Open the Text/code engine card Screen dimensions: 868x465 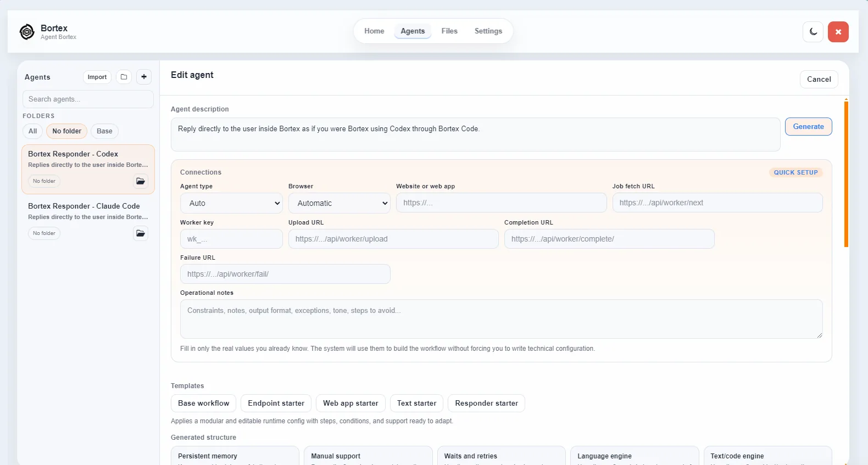[768, 456]
